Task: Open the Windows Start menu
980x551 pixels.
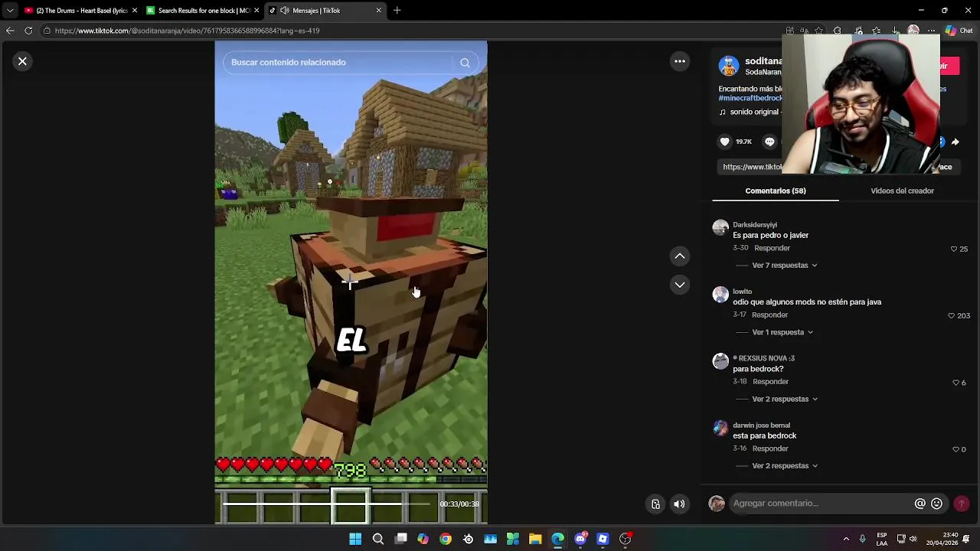Action: (355, 539)
